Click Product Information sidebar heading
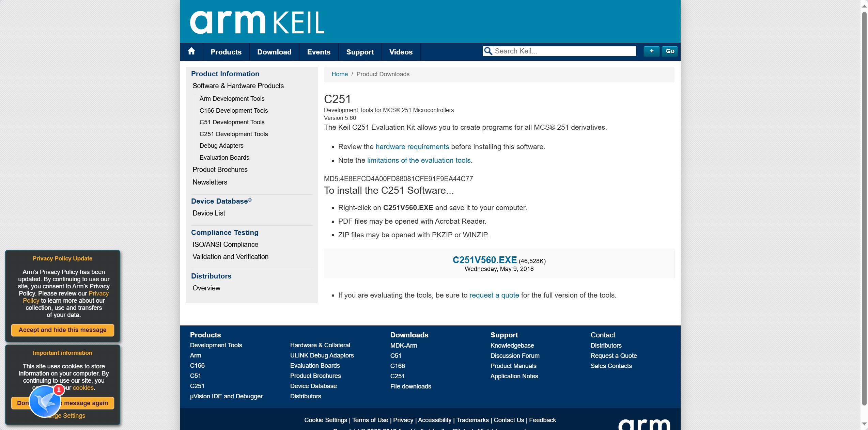 225,74
